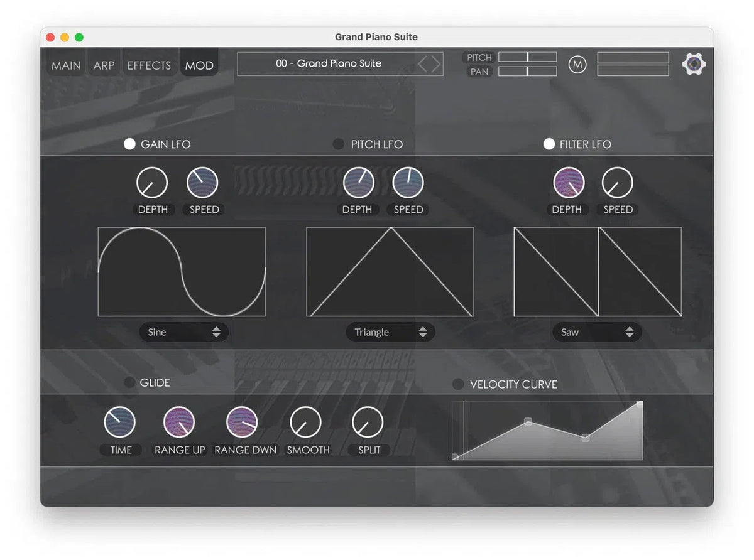Screen dimensions: 754x560
Task: Click the SPLIT knob
Action: coord(368,422)
